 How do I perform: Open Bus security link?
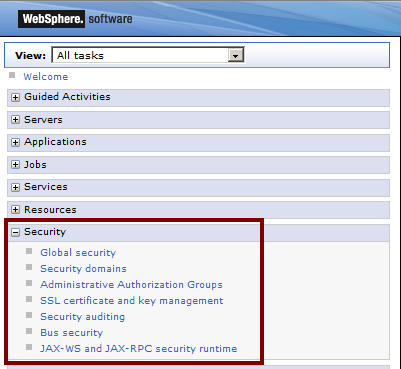tap(71, 333)
